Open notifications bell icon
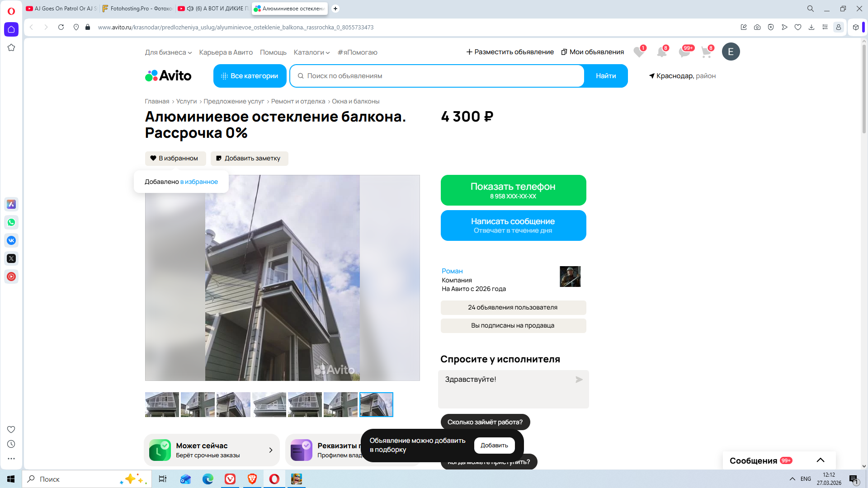Viewport: 868px width, 488px height. (x=661, y=52)
